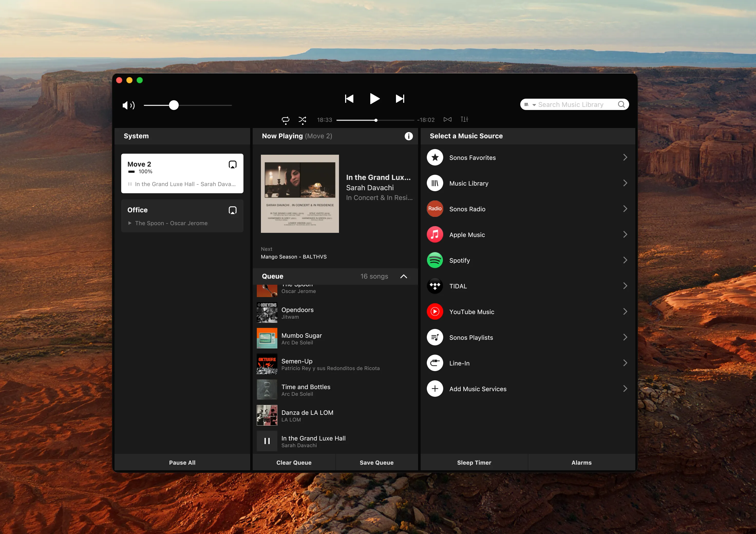This screenshot has height=534, width=756.
Task: Click the Spotify icon
Action: pos(435,260)
